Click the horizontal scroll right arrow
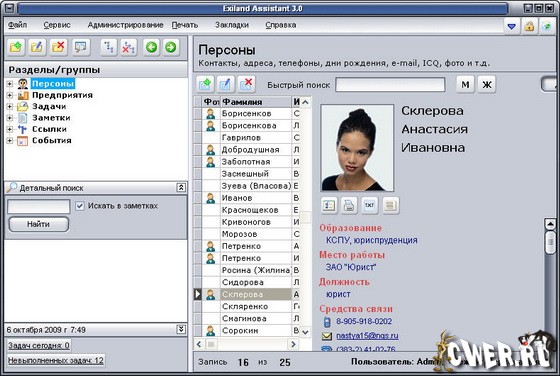Screen dimensions: 560x376 (293, 344)
